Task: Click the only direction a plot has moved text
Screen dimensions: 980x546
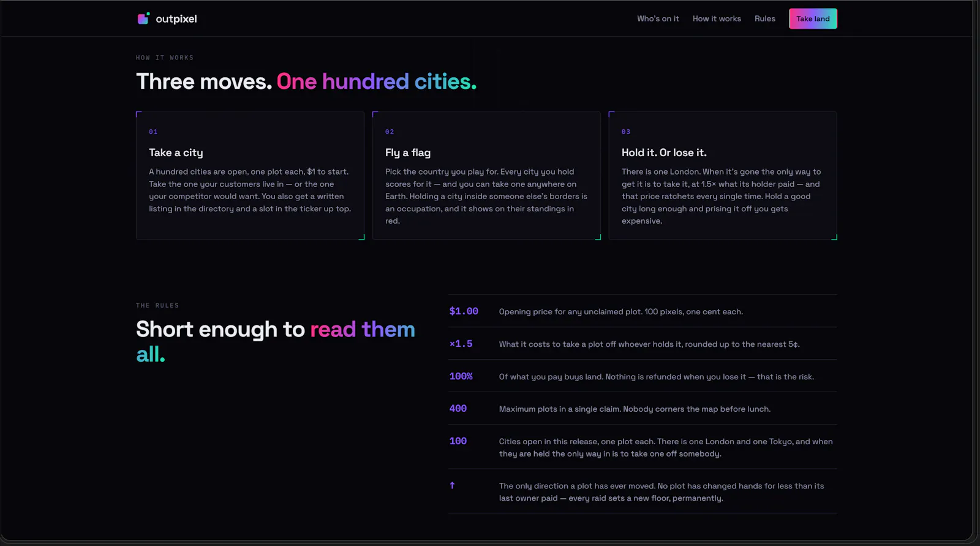Action: 661,492
